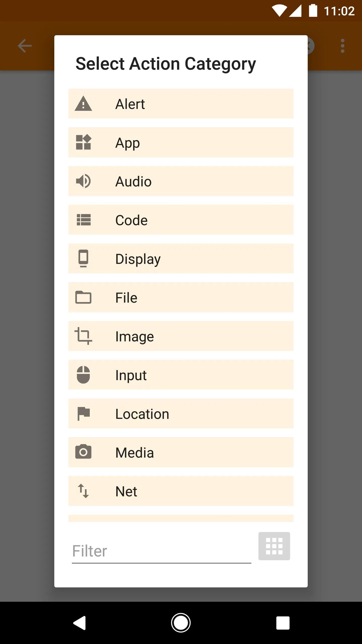Select the App category widgets icon

(x=83, y=142)
